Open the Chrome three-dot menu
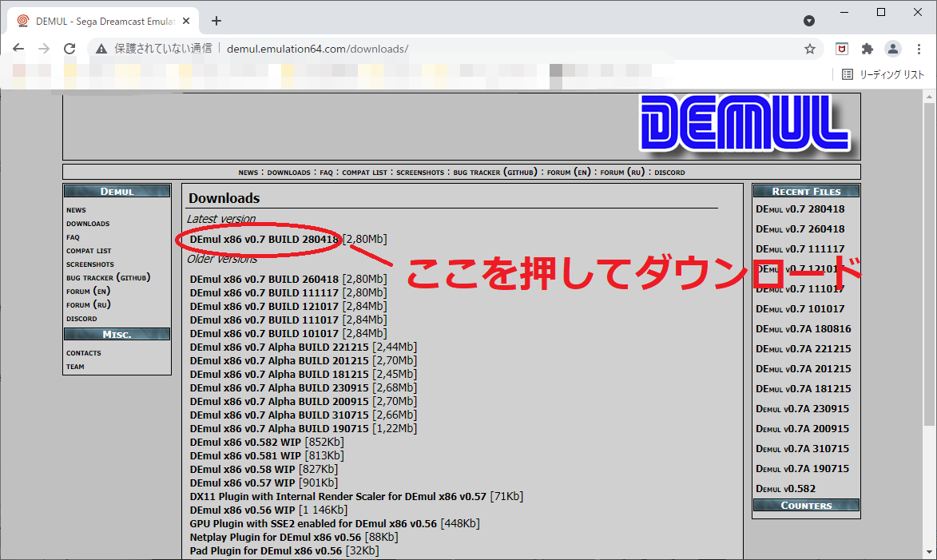This screenshot has height=560, width=937. (919, 49)
